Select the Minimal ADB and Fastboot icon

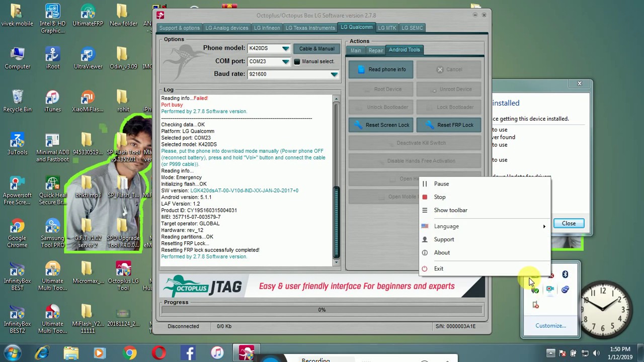click(52, 147)
